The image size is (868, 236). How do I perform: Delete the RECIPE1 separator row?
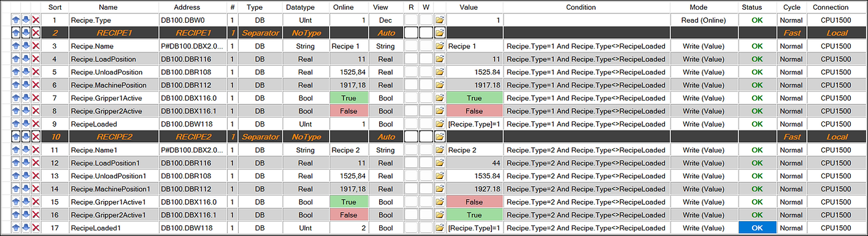tap(36, 33)
